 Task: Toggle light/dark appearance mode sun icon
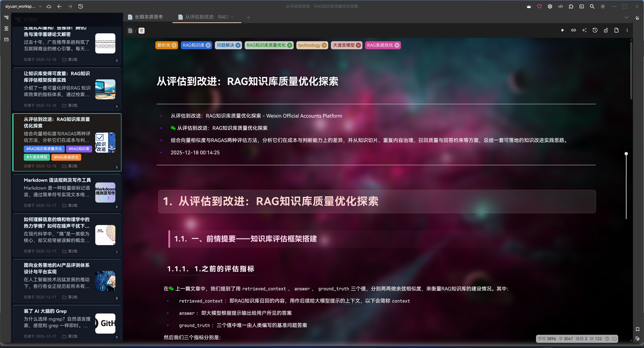click(x=603, y=7)
